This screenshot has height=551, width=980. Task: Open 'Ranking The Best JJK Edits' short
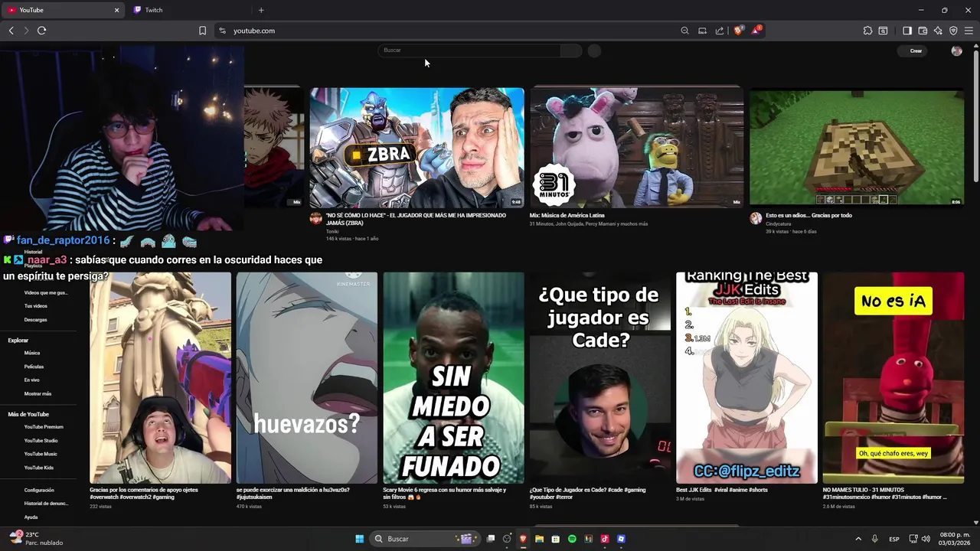746,378
